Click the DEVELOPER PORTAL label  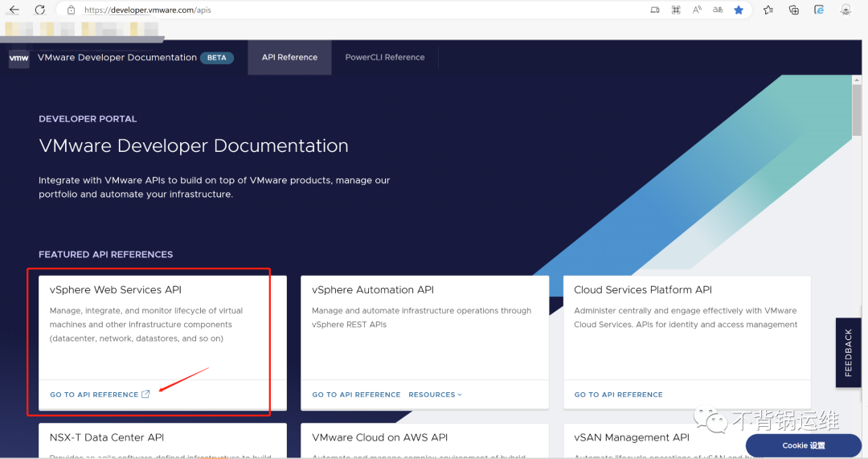coord(88,119)
